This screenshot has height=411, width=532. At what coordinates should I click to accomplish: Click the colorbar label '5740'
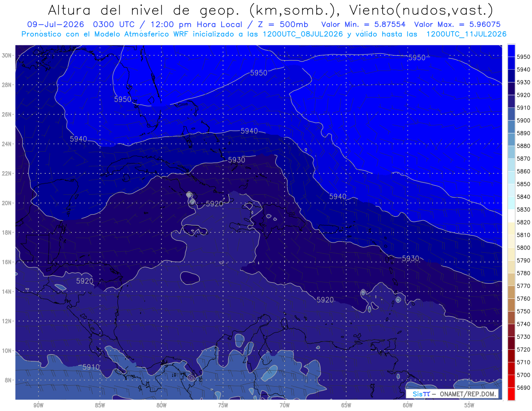(524, 324)
